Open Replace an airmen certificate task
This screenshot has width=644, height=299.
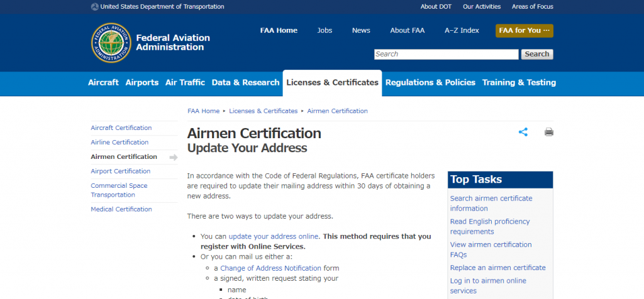coord(497,268)
